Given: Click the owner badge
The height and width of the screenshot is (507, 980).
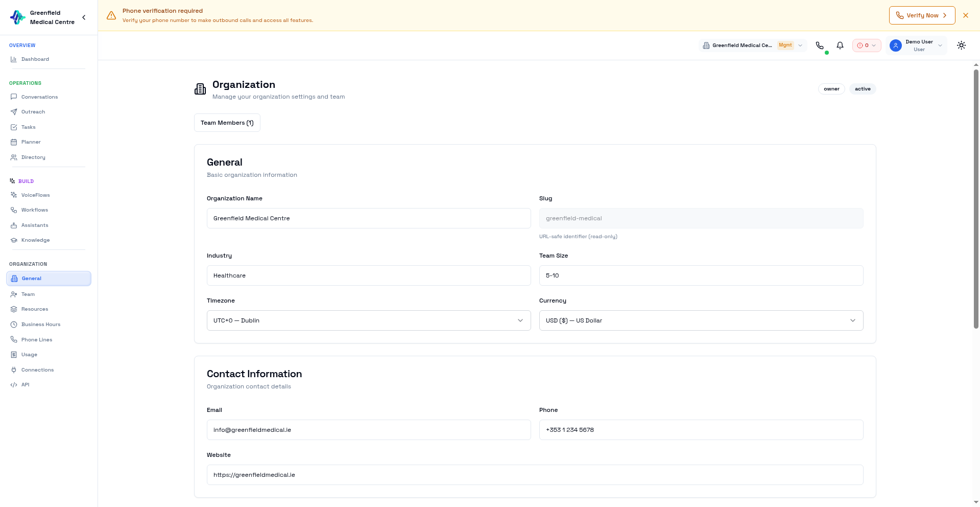Looking at the screenshot, I should [x=831, y=89].
